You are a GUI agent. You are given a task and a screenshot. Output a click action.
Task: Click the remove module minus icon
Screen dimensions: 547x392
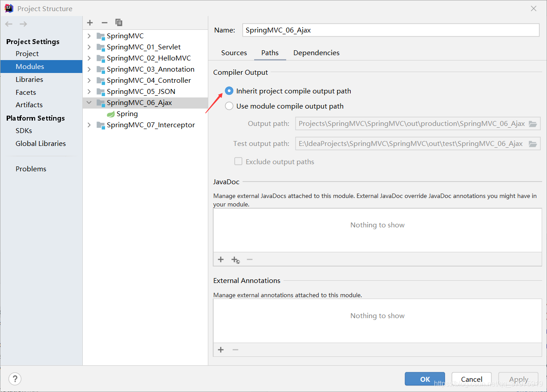pos(105,23)
